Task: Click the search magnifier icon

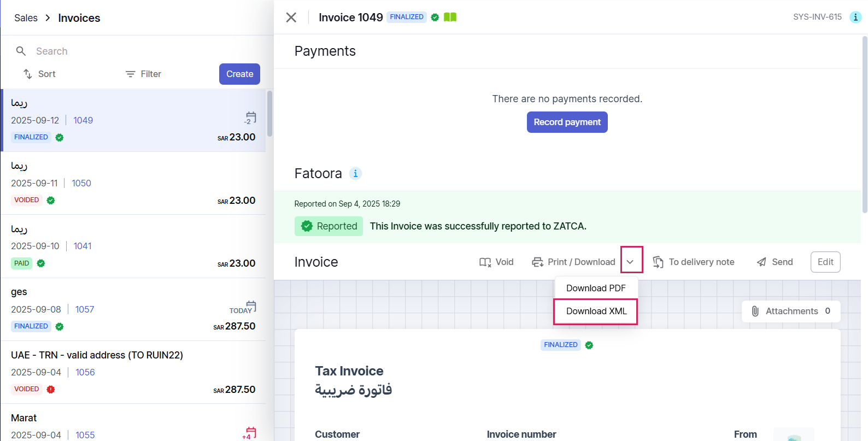Action: click(x=21, y=51)
